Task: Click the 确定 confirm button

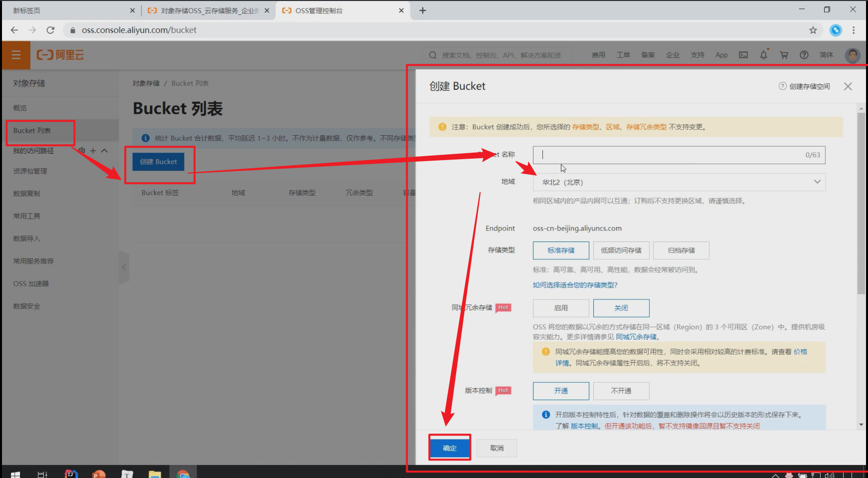Action: [x=450, y=448]
